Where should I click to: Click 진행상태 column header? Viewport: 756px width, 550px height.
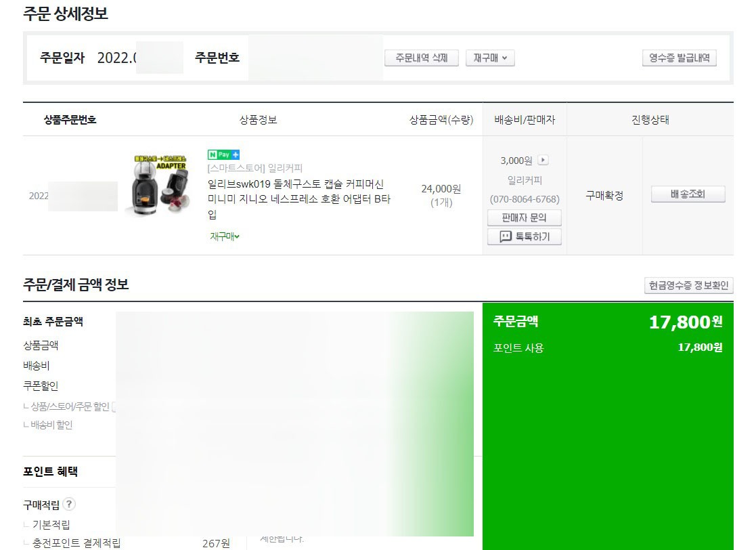coord(650,120)
